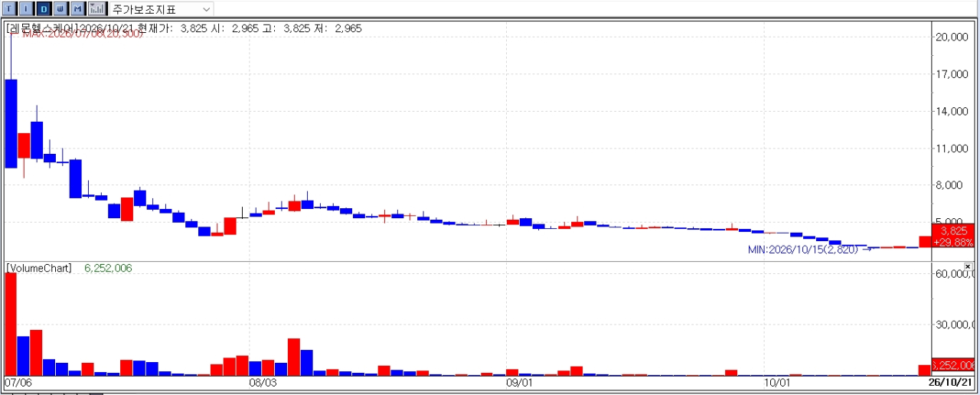Select the intraday (I) chart period button
Viewport: 980px width, 395px height.
pos(27,9)
